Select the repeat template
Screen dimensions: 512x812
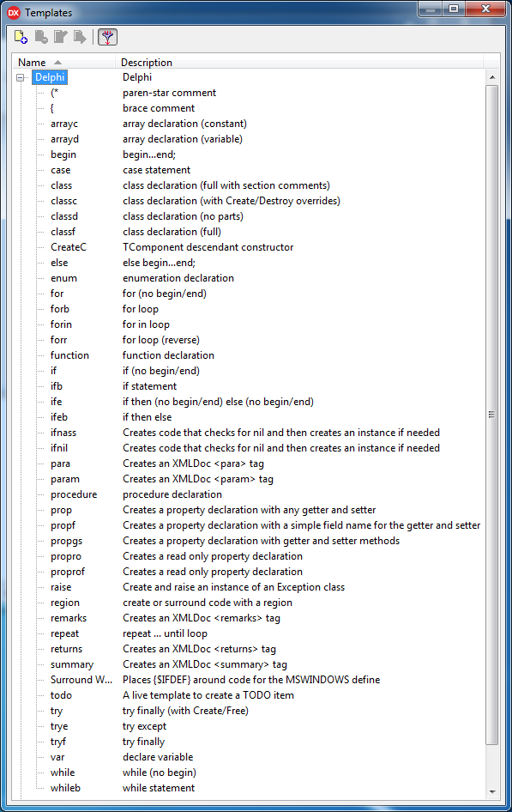(64, 633)
